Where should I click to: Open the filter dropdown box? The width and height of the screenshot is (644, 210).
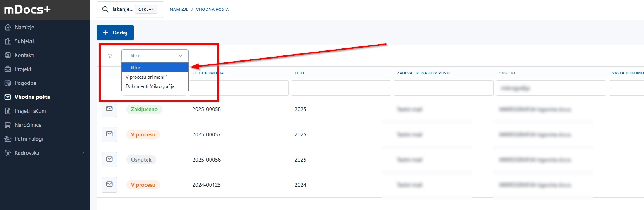pyautogui.click(x=155, y=56)
